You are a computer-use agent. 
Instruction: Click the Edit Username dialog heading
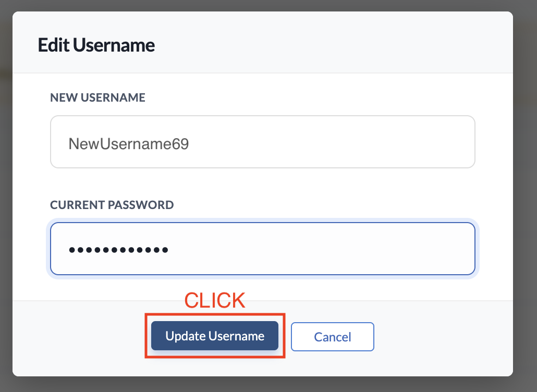coord(96,45)
